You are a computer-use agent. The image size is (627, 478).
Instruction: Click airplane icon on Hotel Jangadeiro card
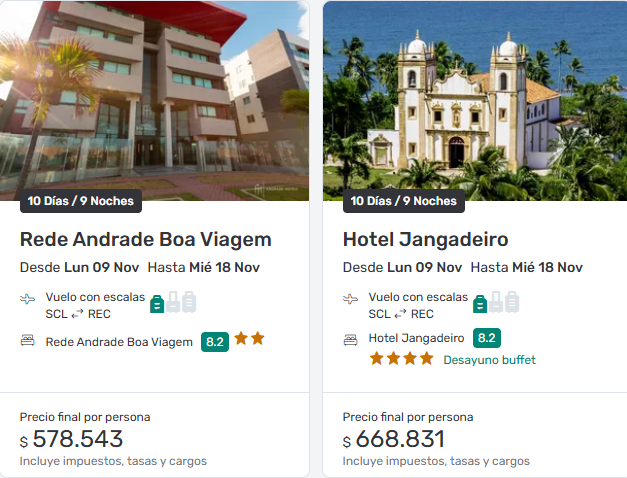[351, 298]
